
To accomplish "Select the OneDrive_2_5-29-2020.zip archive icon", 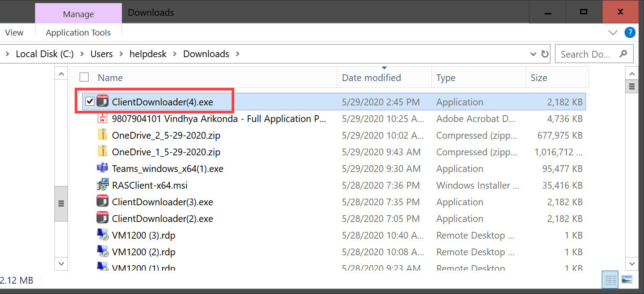I will tap(103, 136).
